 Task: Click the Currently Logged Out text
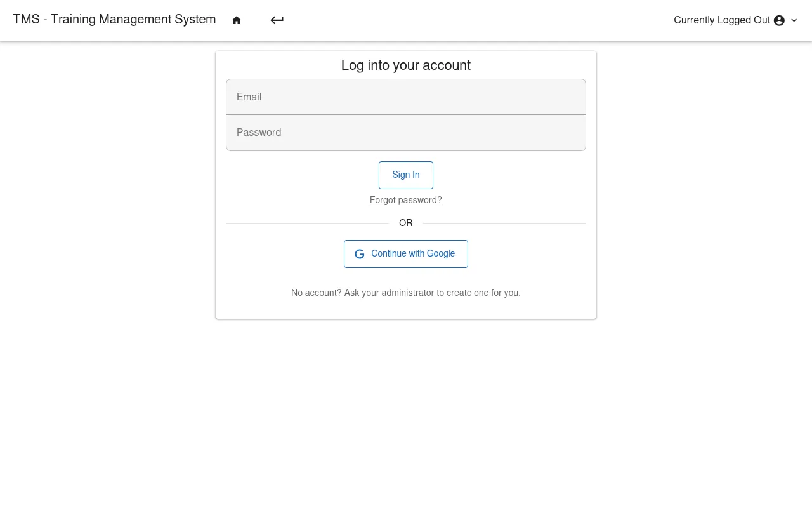pyautogui.click(x=722, y=20)
